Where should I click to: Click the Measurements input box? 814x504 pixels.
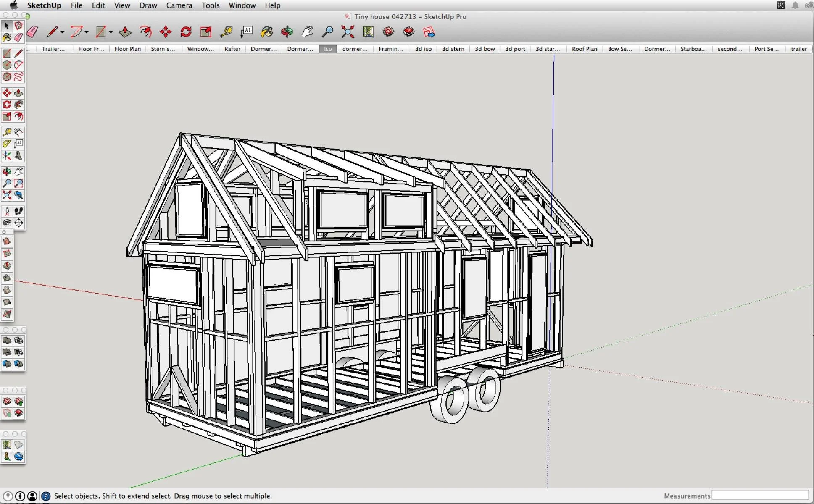(x=760, y=496)
